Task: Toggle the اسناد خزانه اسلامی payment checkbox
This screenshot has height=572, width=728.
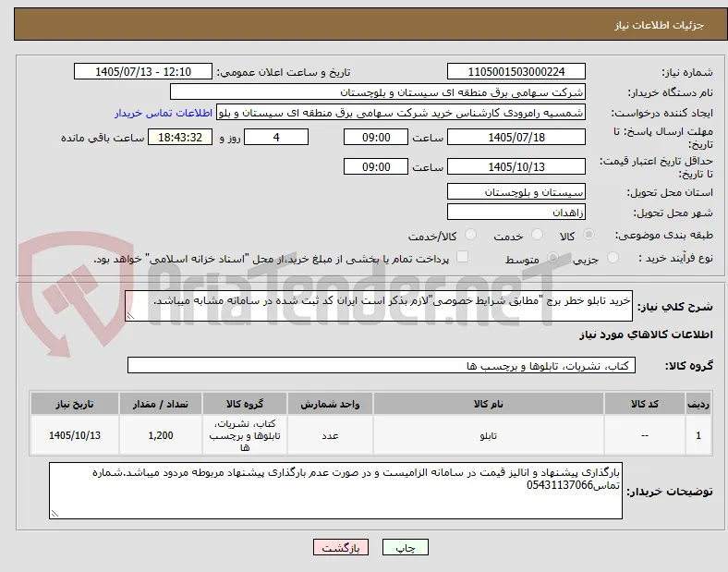Action: (462, 257)
